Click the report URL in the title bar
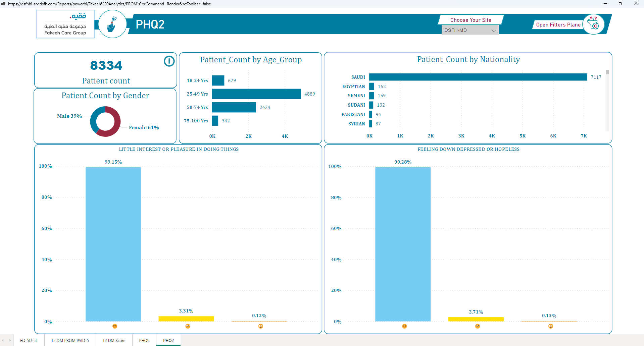Viewport: 644px width, 346px height. (109, 4)
